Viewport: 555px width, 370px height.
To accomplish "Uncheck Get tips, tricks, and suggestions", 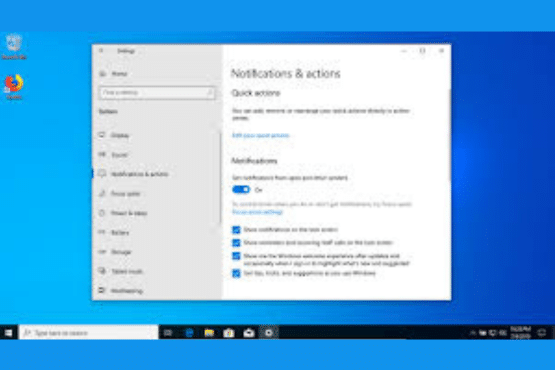I will tap(236, 273).
